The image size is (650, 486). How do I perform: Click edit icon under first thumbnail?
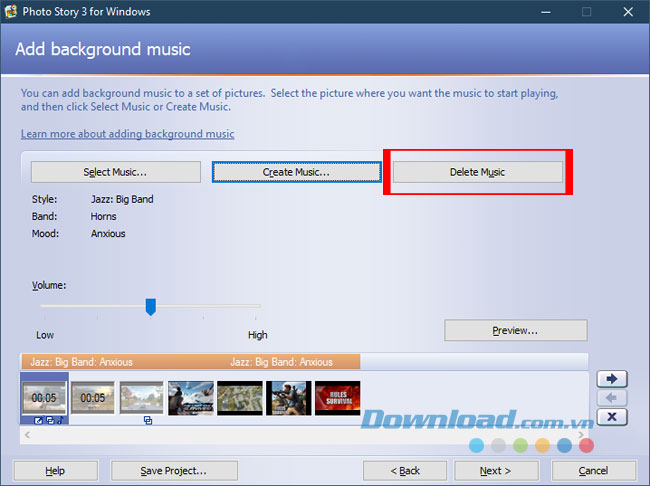pyautogui.click(x=38, y=420)
